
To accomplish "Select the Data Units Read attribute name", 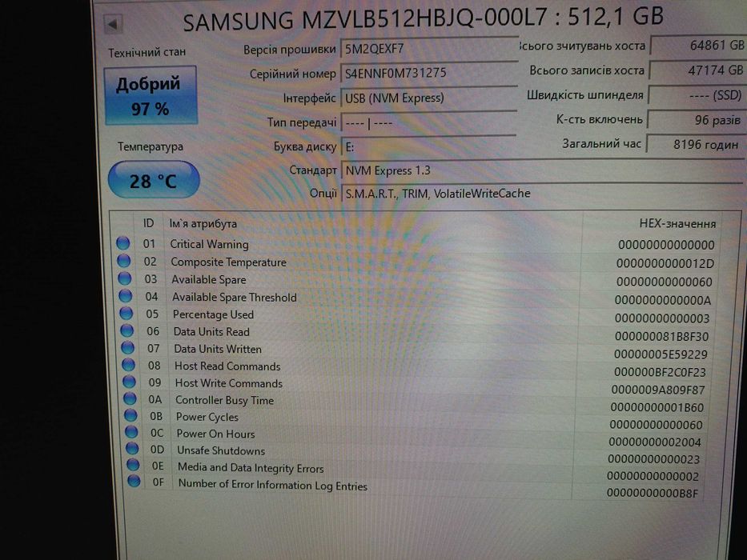I will click(x=211, y=331).
